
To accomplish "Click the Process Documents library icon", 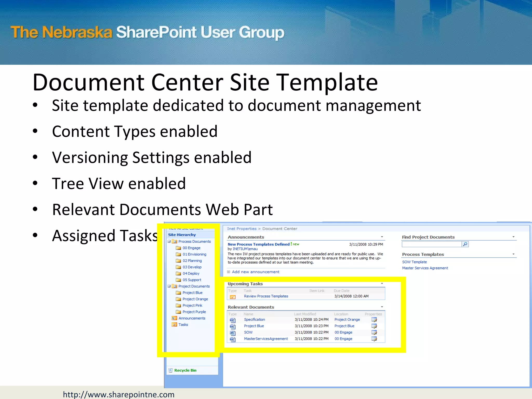I will coord(174,241).
